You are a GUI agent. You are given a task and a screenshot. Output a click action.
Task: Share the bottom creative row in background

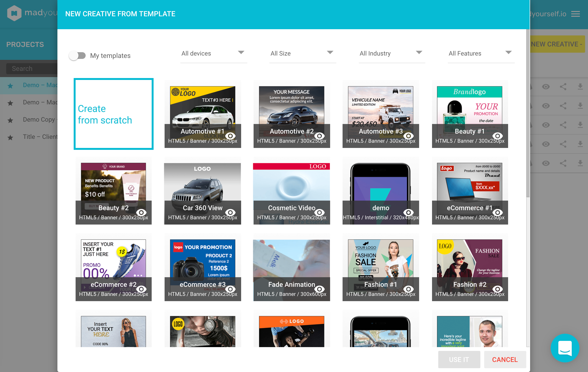point(563,163)
